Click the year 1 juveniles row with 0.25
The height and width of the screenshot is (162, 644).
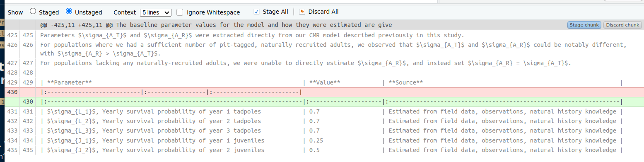[322, 140]
